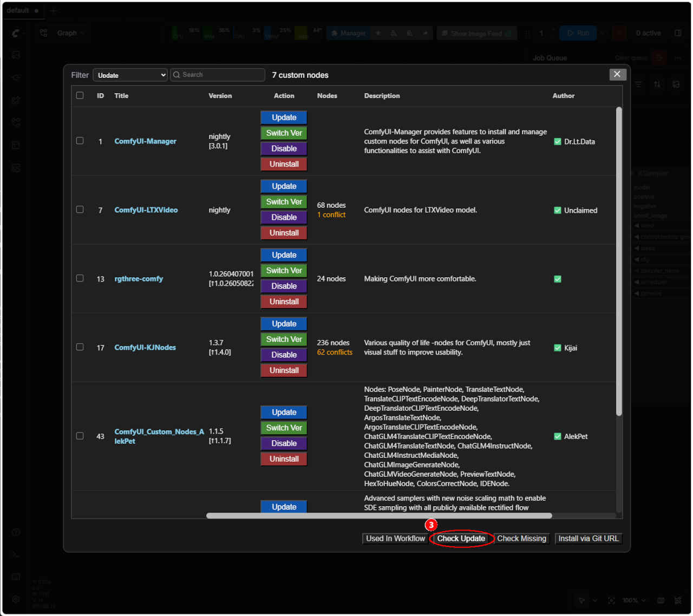Click the horizontal scrollbar of the table
The width and height of the screenshot is (693, 616).
point(379,515)
